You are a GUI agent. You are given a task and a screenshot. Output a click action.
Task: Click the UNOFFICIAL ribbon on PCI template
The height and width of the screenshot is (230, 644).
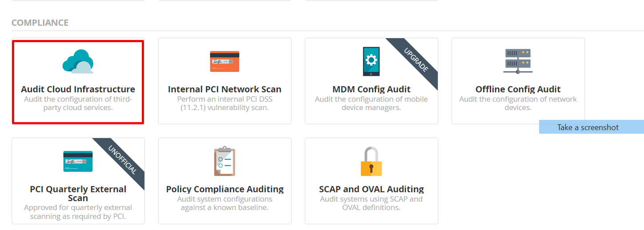(x=123, y=160)
